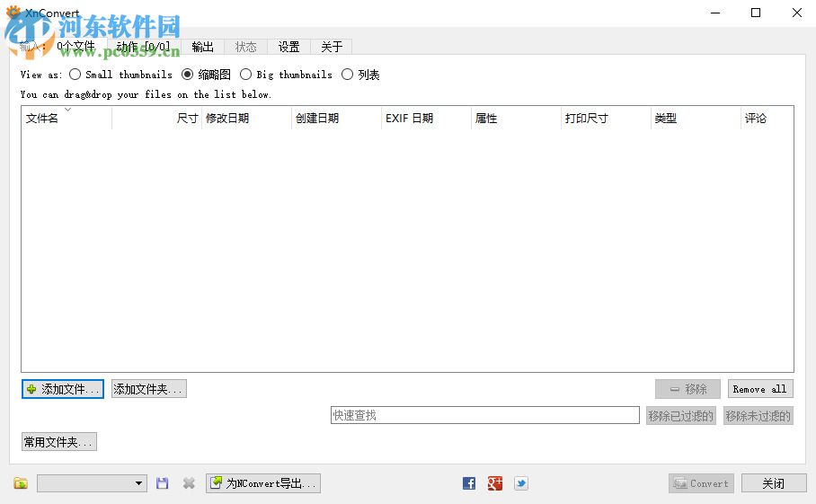Click the Convert button
The height and width of the screenshot is (504, 816).
(x=702, y=483)
